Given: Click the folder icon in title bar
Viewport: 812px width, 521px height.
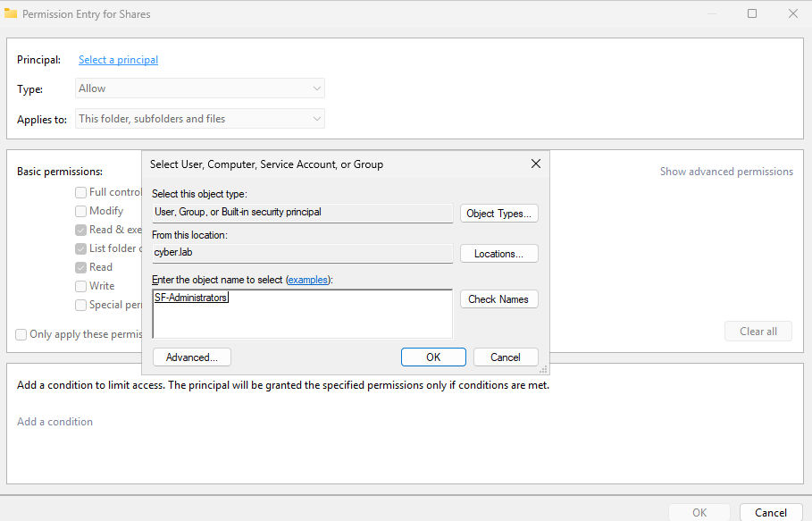Looking at the screenshot, I should click(11, 13).
